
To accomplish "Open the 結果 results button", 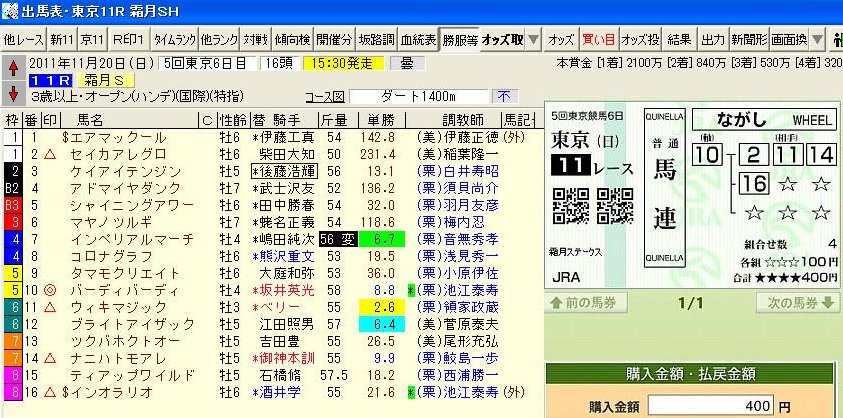I will pyautogui.click(x=679, y=39).
